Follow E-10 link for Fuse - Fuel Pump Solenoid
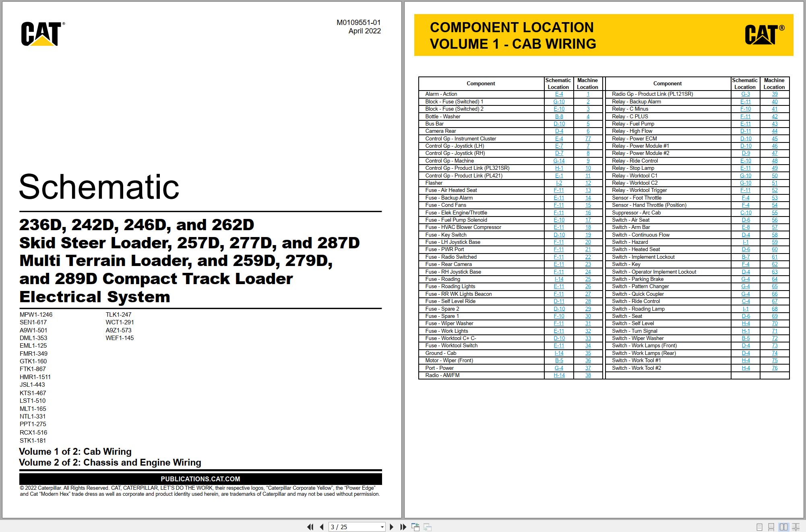806x532 pixels. 559,220
